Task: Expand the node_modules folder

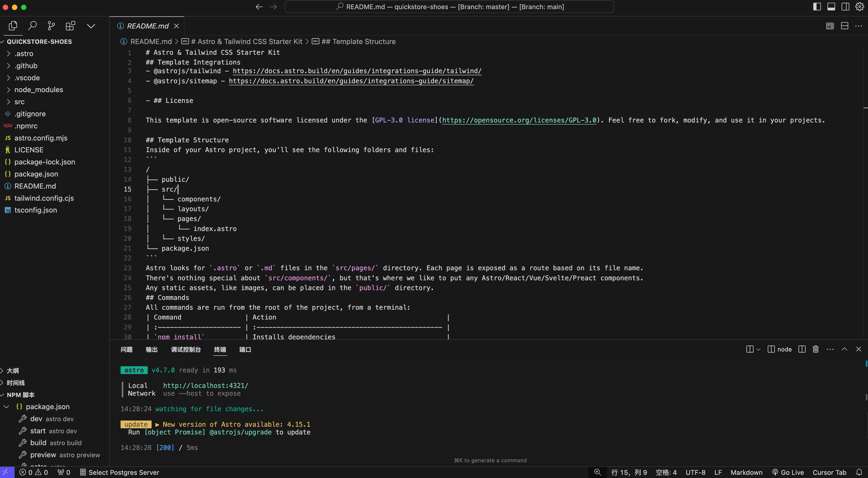Action: [39, 90]
